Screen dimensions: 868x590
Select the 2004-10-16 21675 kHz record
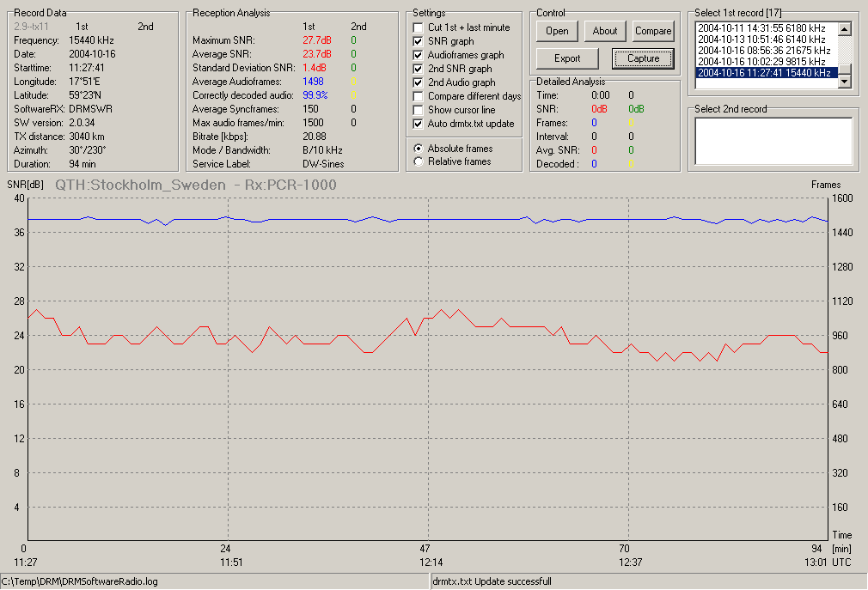(767, 51)
